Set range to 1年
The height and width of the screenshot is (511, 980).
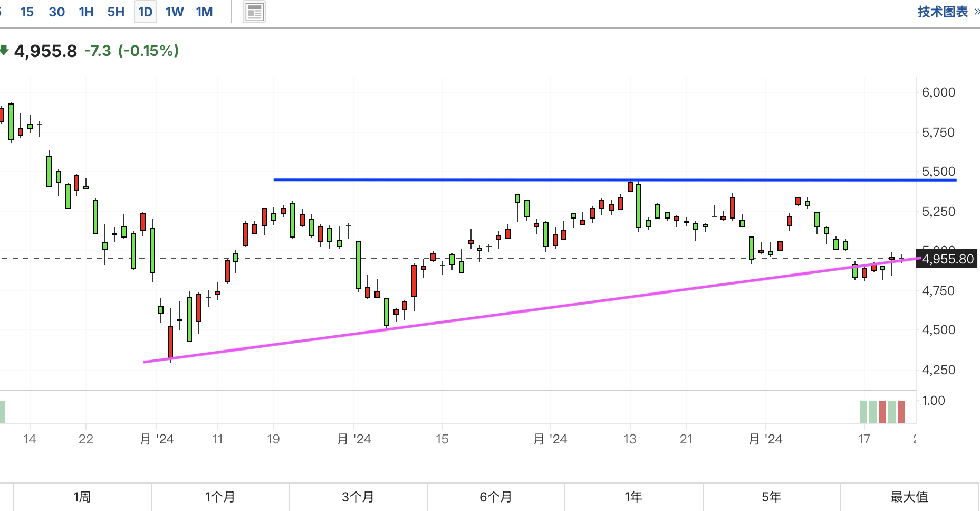tap(633, 497)
